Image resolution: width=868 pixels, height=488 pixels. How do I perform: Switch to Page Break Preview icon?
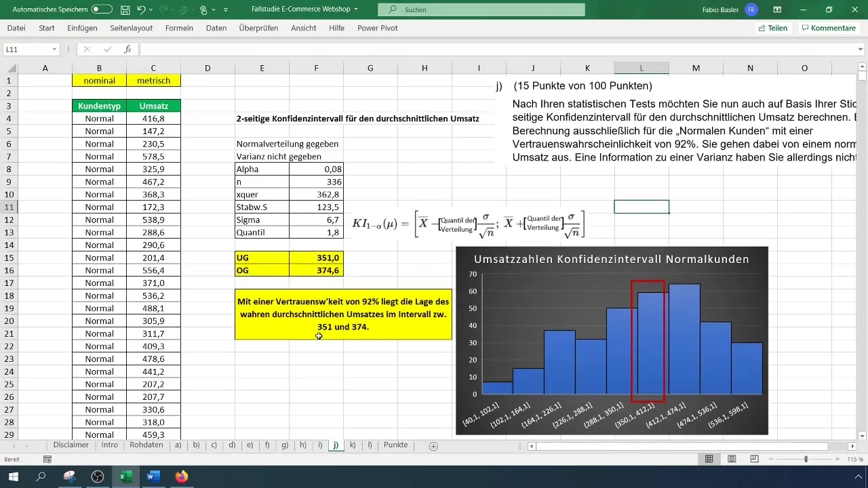point(754,459)
